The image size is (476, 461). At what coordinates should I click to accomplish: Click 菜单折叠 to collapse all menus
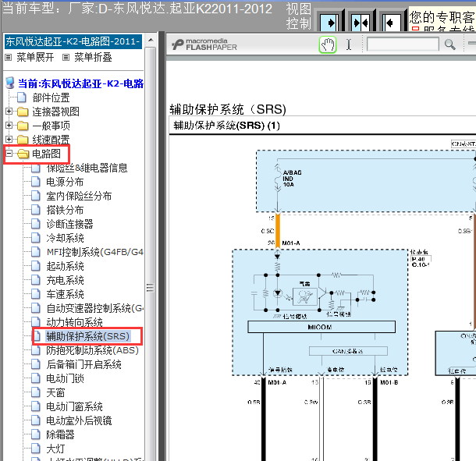[x=93, y=57]
